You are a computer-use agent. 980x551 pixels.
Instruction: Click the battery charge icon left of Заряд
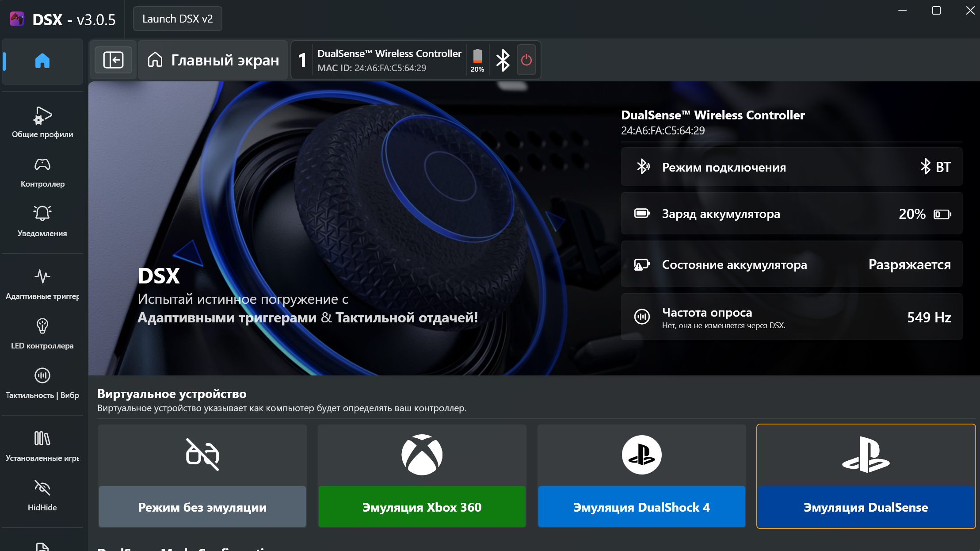(642, 214)
